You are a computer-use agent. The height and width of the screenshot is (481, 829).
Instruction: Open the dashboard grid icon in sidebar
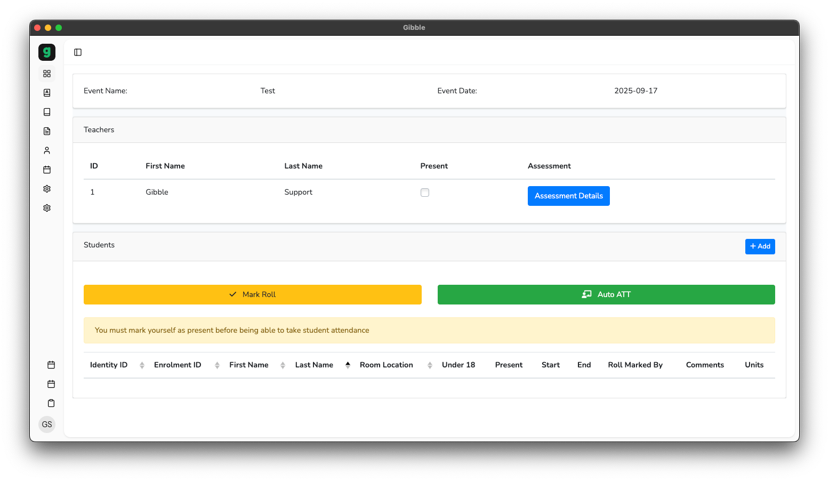coord(47,74)
